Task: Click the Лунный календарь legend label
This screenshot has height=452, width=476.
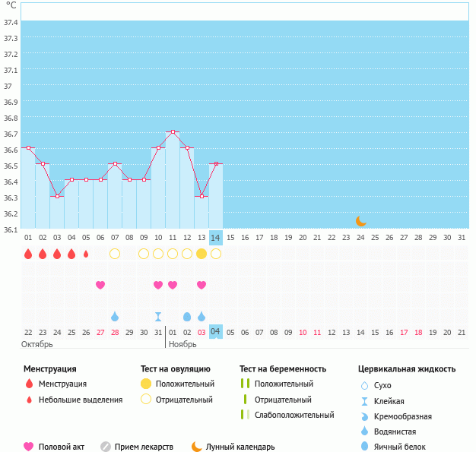Action: pos(241,447)
